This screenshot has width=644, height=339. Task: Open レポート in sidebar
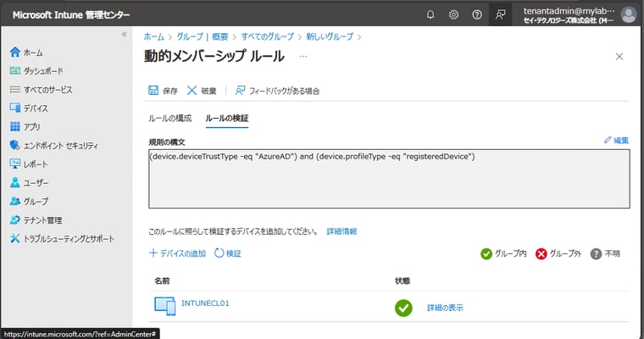29,164
